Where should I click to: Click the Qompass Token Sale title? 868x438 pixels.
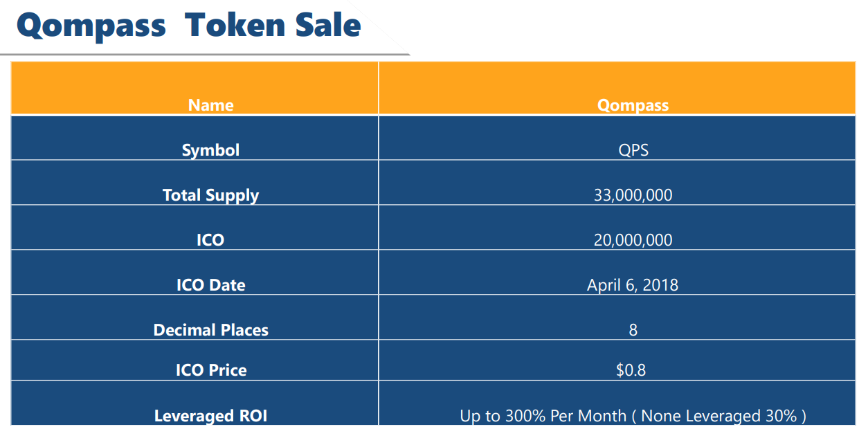pos(188,26)
